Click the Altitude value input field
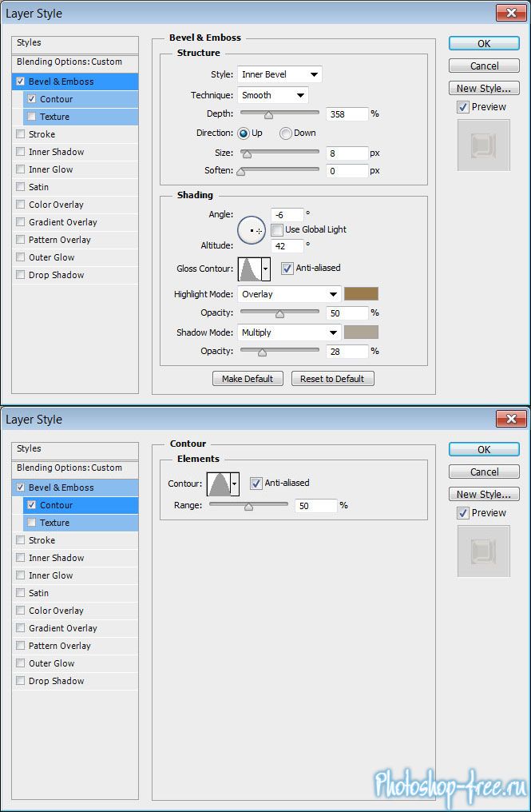The image size is (531, 812). [287, 246]
